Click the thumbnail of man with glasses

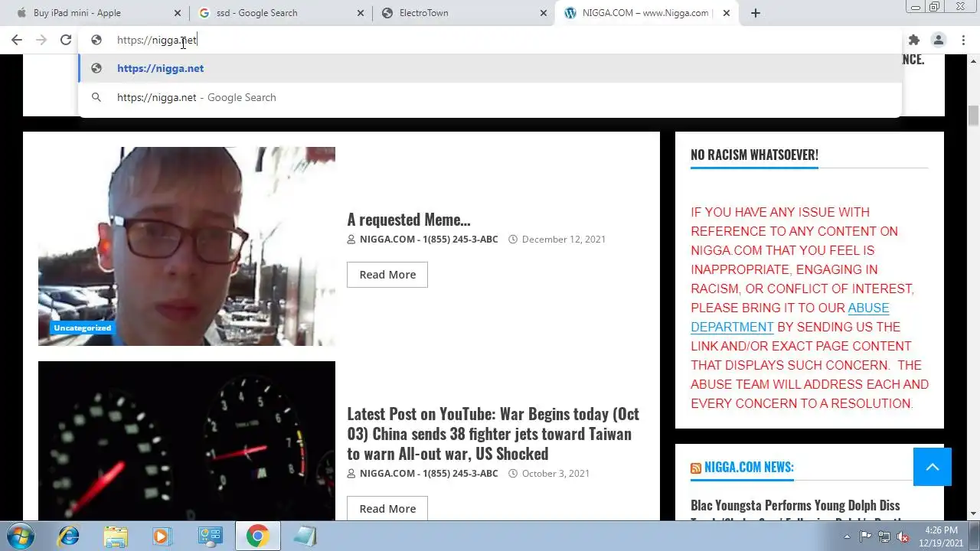(x=187, y=246)
